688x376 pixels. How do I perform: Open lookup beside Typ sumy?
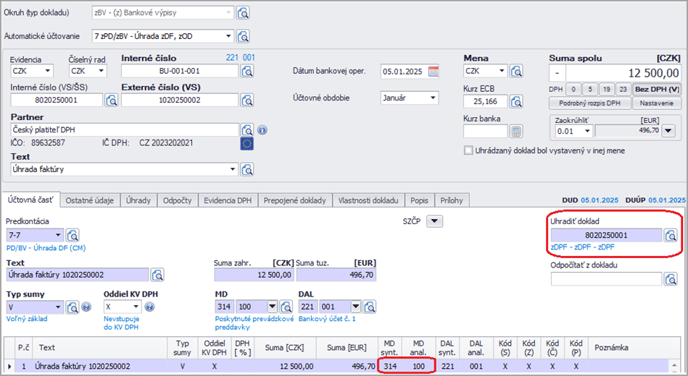point(72,307)
